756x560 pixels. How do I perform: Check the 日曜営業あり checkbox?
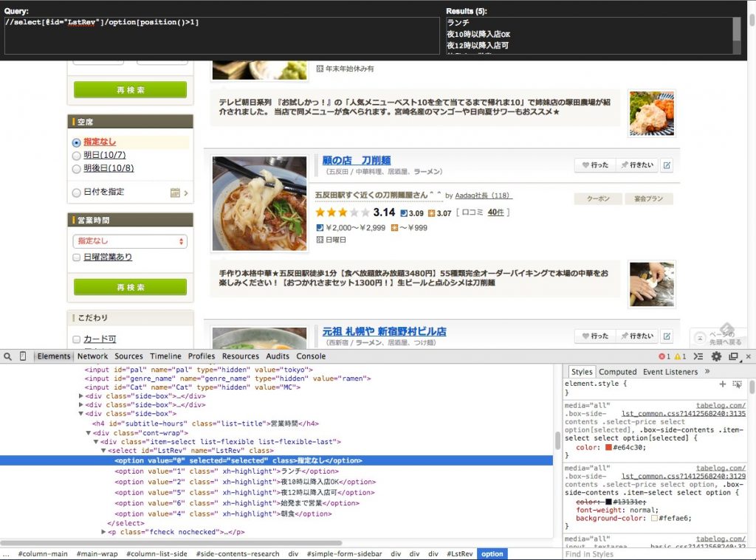coord(76,257)
